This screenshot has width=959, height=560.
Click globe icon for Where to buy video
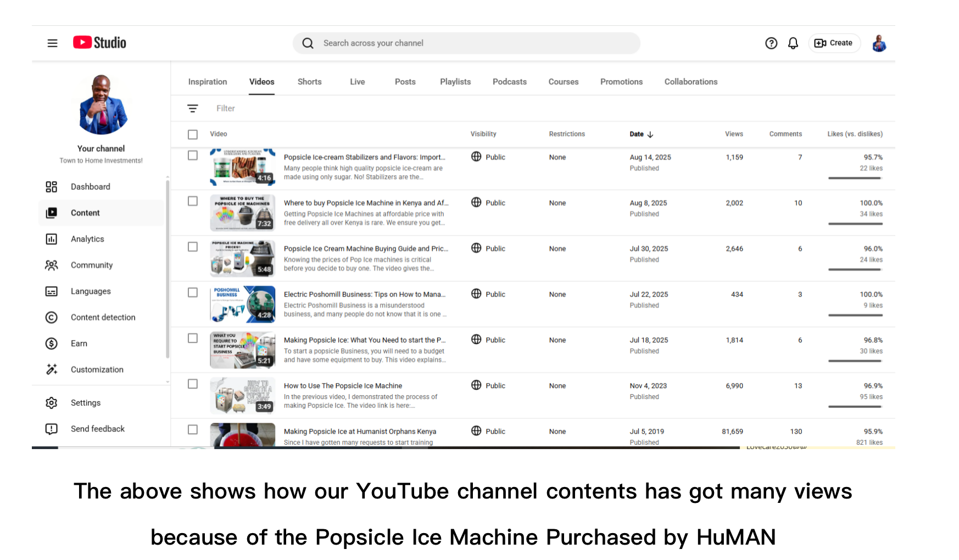476,202
